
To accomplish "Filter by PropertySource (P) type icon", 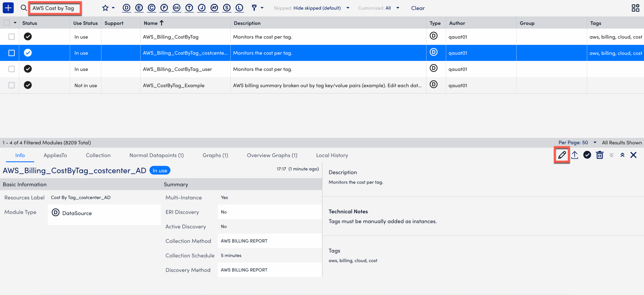I will point(164,8).
